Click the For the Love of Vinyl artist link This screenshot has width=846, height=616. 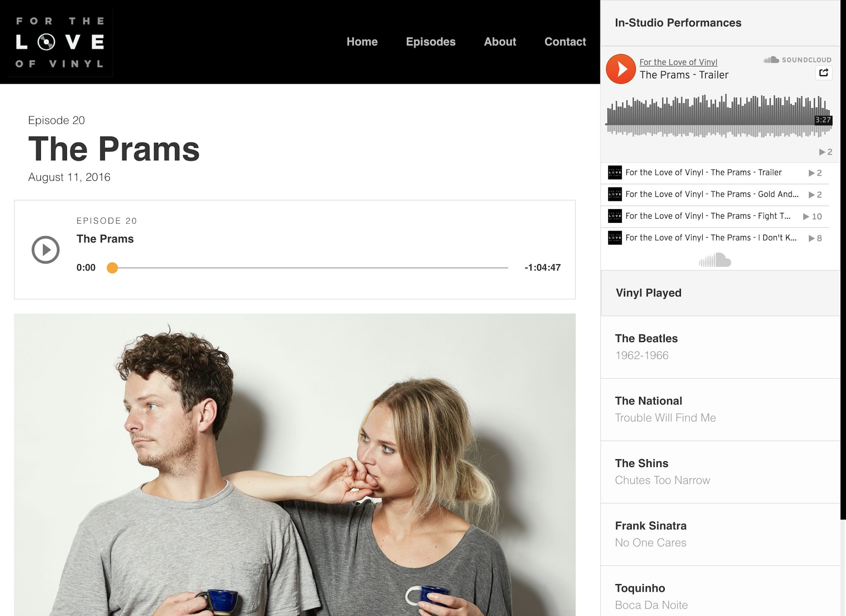tap(678, 62)
